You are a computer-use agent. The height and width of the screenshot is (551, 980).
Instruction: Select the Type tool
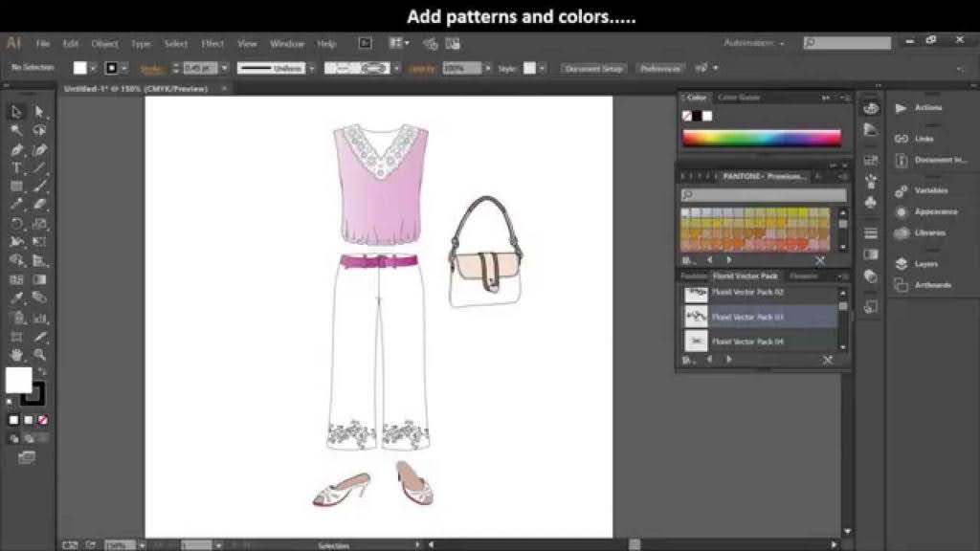click(16, 167)
